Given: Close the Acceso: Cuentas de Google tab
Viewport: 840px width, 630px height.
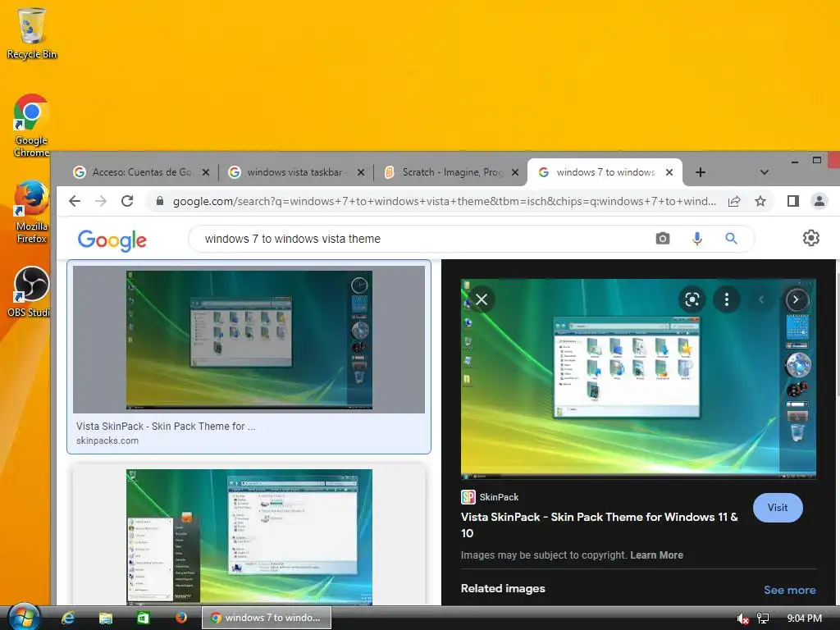Looking at the screenshot, I should coord(205,172).
